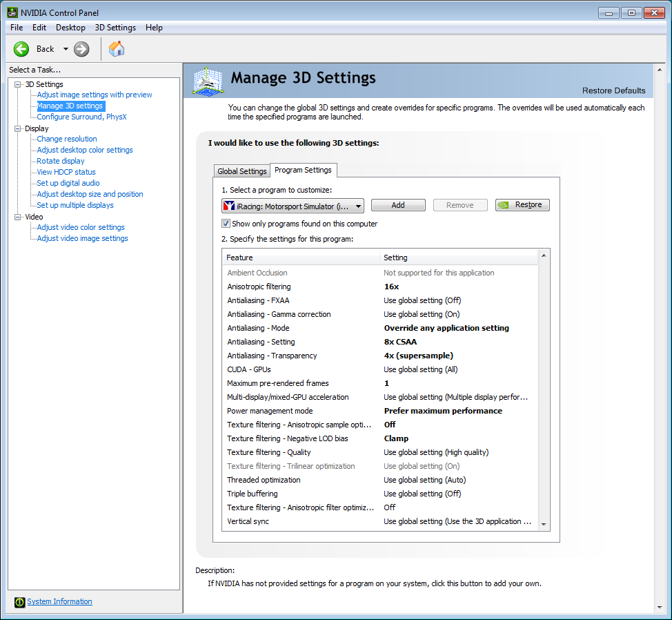The width and height of the screenshot is (672, 620).
Task: Collapse the Display tree node
Action: [18, 128]
